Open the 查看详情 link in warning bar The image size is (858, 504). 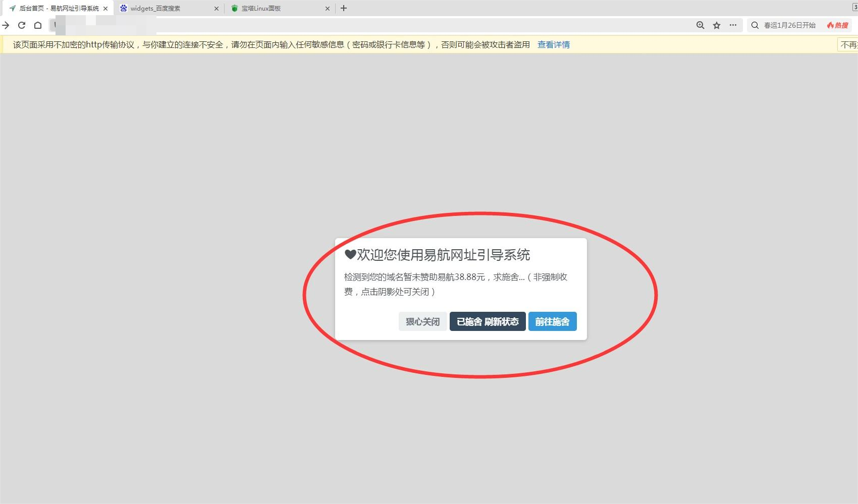554,45
